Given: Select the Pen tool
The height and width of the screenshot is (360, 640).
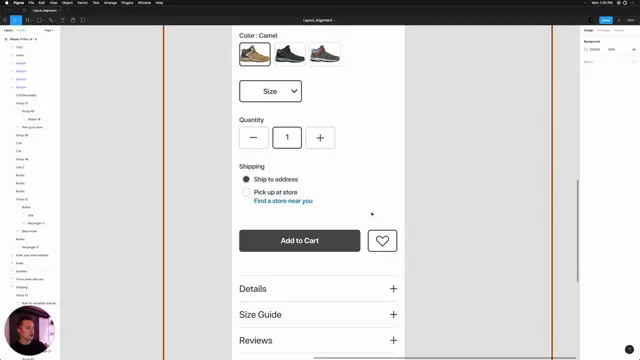Looking at the screenshot, I should pos(51,20).
